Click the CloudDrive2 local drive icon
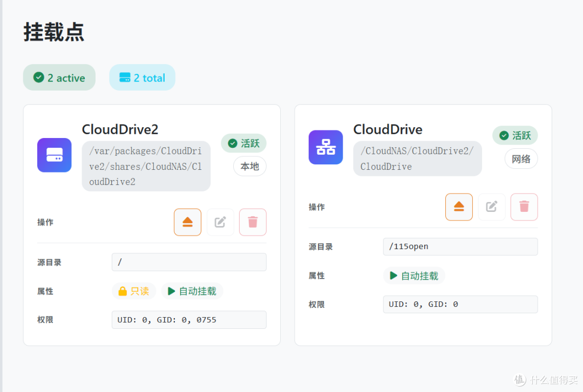This screenshot has width=583, height=392. (55, 155)
